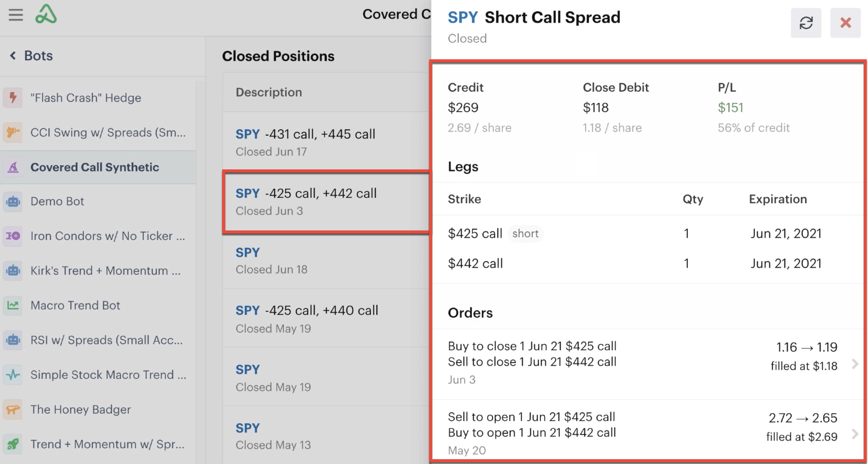Click the SPY ticker in panel title

[x=463, y=17]
